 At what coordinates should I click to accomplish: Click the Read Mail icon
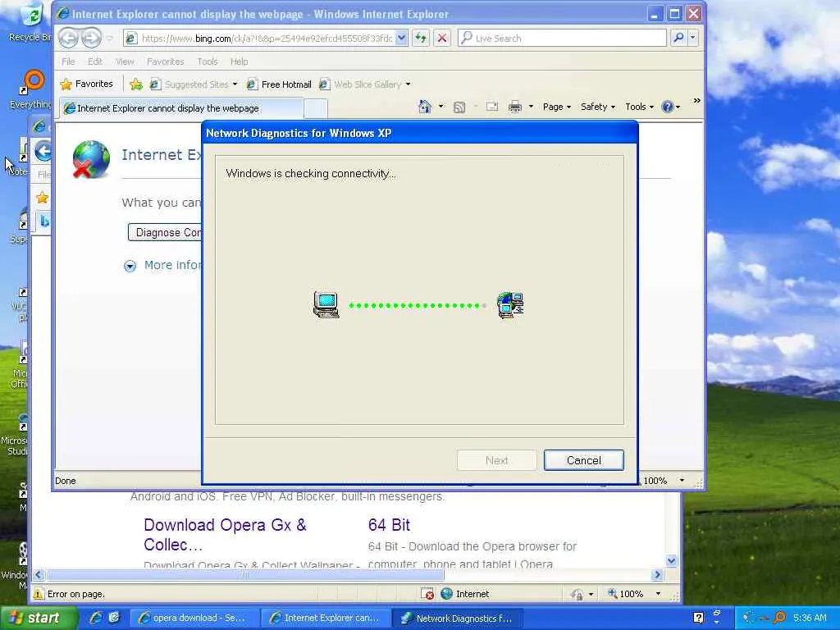(492, 107)
